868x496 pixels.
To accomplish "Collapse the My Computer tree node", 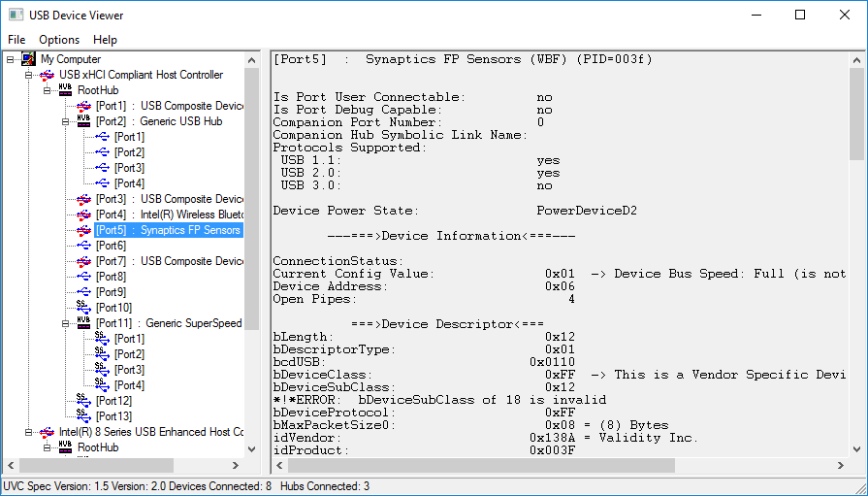I will [x=11, y=59].
